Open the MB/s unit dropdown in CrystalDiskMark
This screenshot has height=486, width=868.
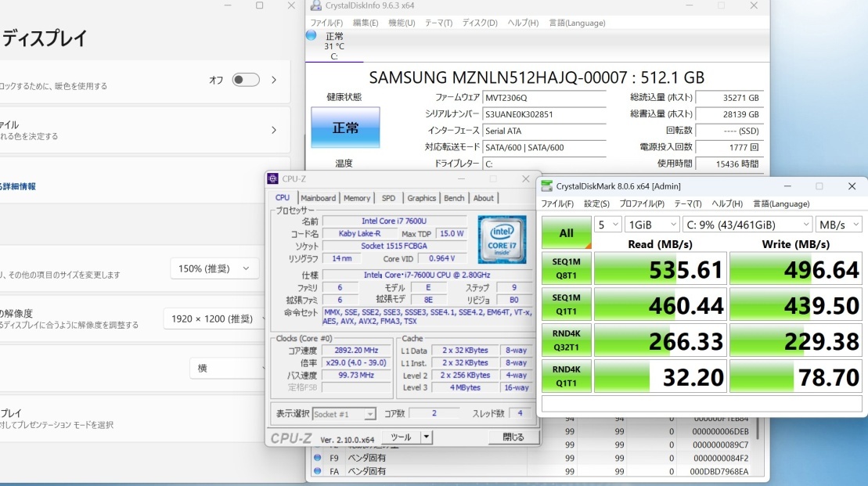pyautogui.click(x=839, y=225)
